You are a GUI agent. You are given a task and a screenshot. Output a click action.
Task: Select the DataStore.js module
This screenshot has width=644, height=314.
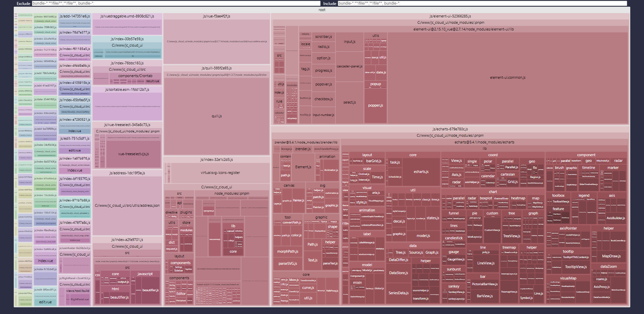coord(398,273)
